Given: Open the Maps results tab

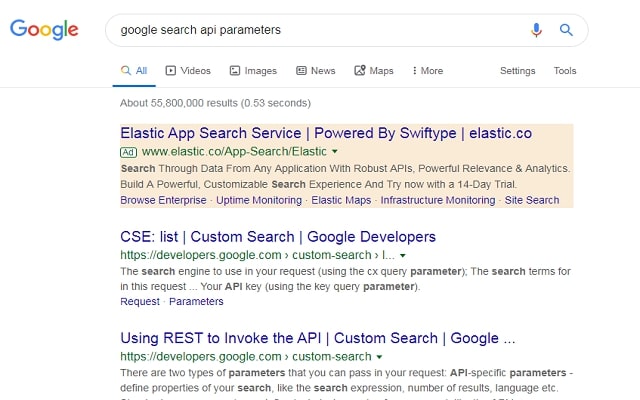Looking at the screenshot, I should coord(374,71).
